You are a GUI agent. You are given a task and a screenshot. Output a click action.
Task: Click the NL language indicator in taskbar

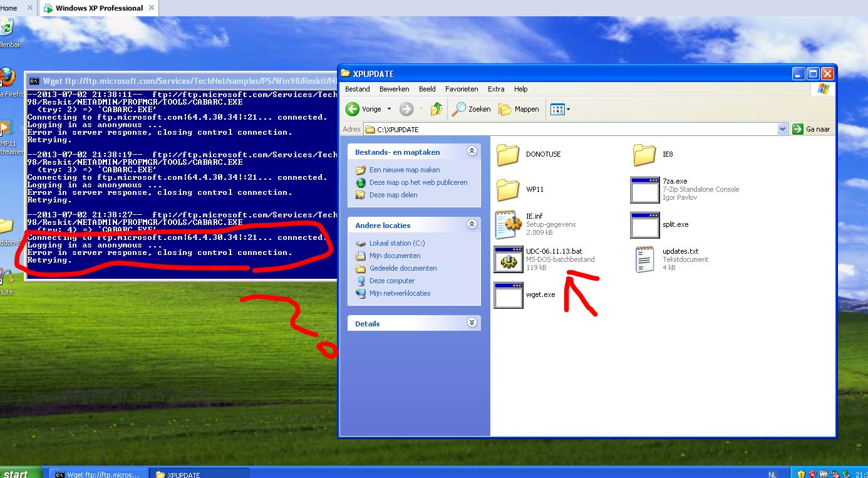pyautogui.click(x=772, y=474)
